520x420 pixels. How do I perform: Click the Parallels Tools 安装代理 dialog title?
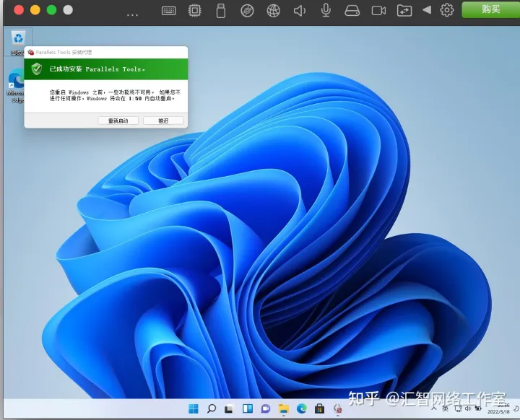pos(64,53)
